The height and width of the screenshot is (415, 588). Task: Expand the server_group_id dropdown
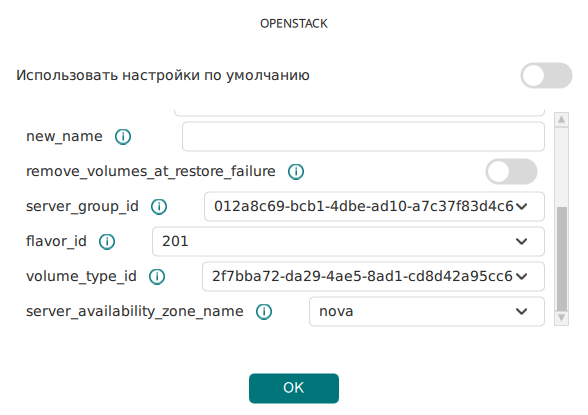pos(374,206)
